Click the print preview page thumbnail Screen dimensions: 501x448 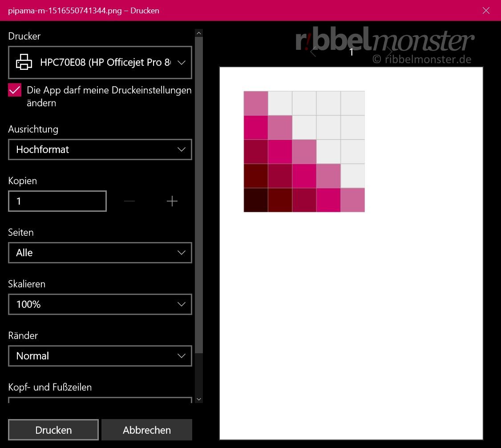pos(351,253)
